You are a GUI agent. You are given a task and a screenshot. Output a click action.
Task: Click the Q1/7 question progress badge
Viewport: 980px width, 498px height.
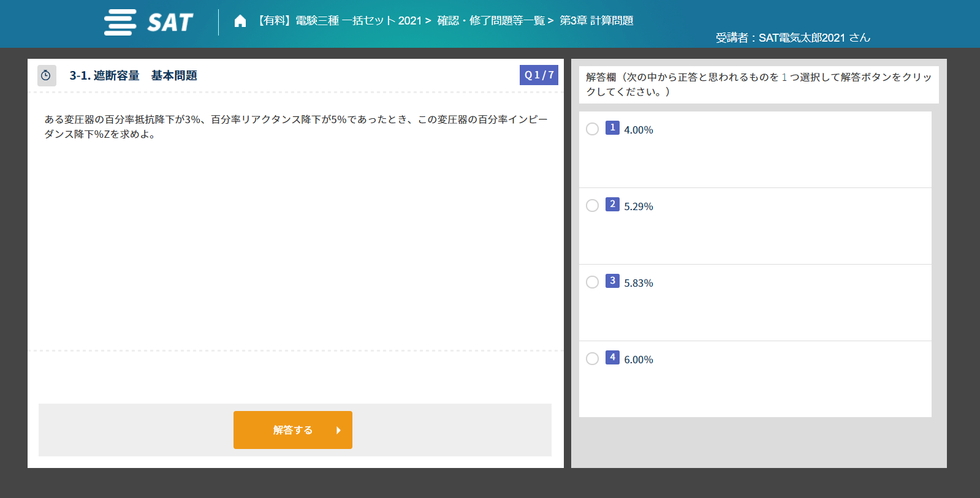pos(539,75)
